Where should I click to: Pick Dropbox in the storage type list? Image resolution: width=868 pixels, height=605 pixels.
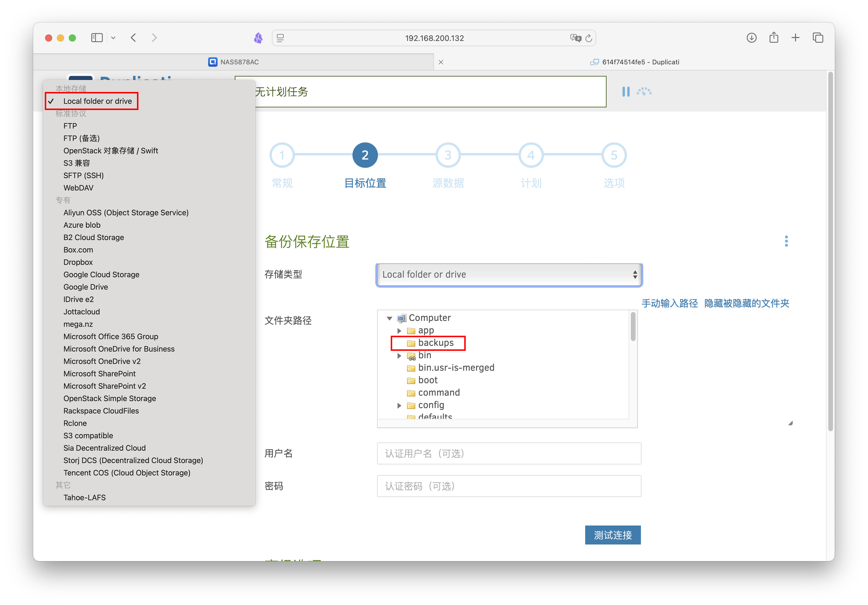click(x=78, y=262)
